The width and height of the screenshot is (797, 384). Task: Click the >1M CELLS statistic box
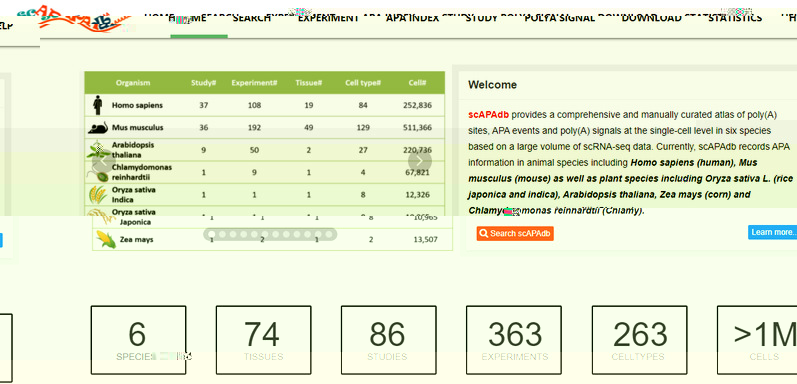(x=757, y=340)
